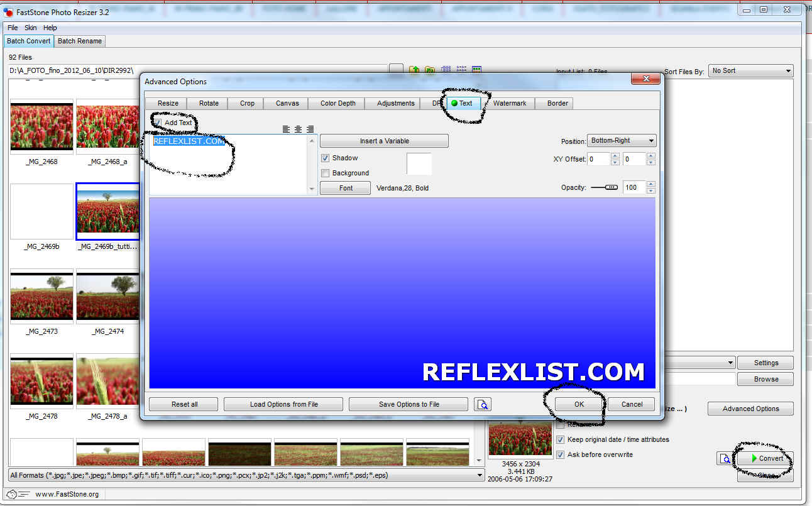812x506 pixels.
Task: Select the _MG_2468 thumbnail
Action: [42, 126]
